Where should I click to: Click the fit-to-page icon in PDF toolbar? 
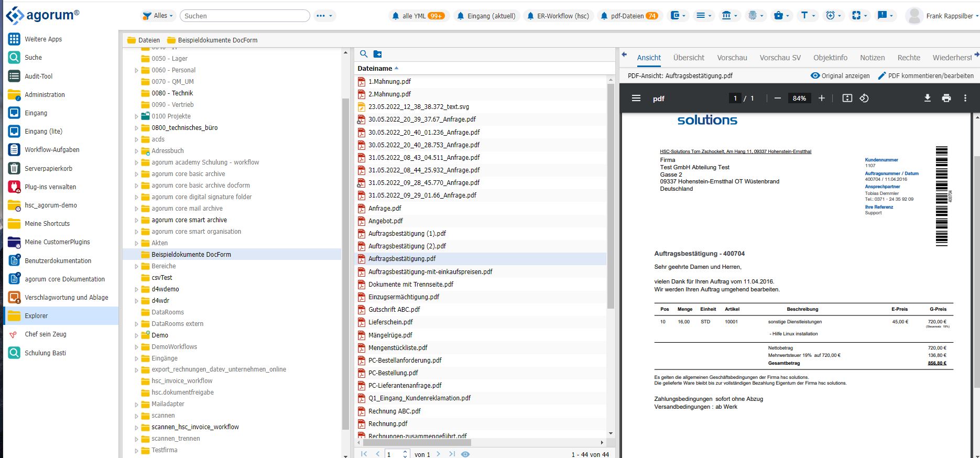[x=847, y=98]
